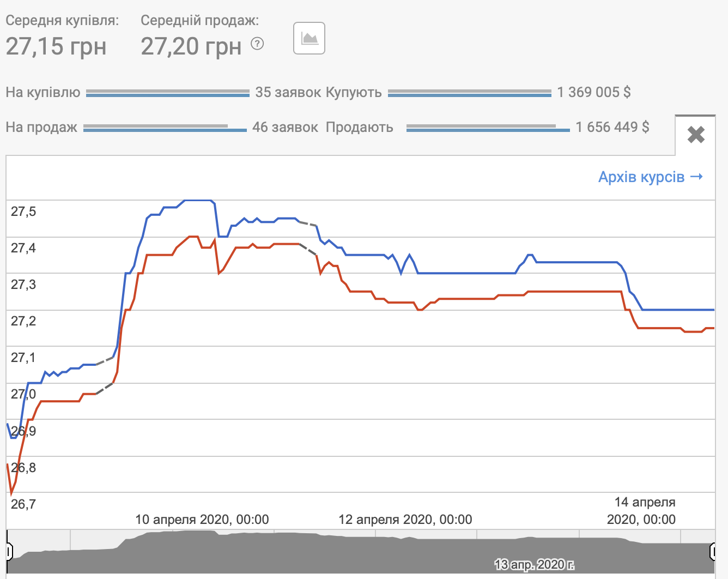Click the 27,15 грн average buy value
This screenshot has width=728, height=579.
pyautogui.click(x=56, y=46)
